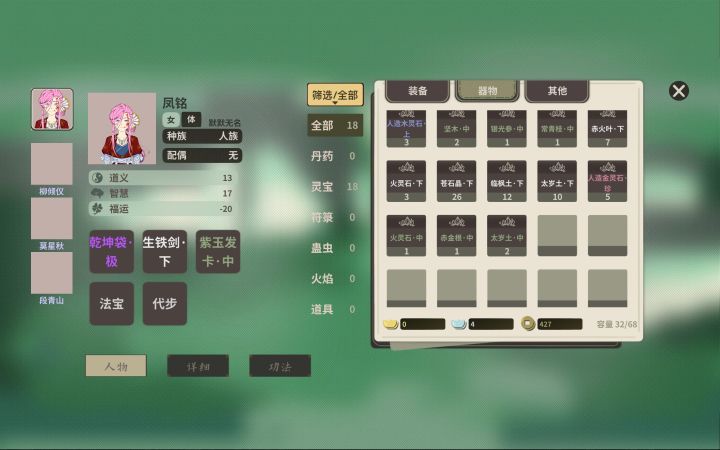Select the 太岁土·中 inventory item
The height and width of the screenshot is (450, 720).
(x=506, y=236)
